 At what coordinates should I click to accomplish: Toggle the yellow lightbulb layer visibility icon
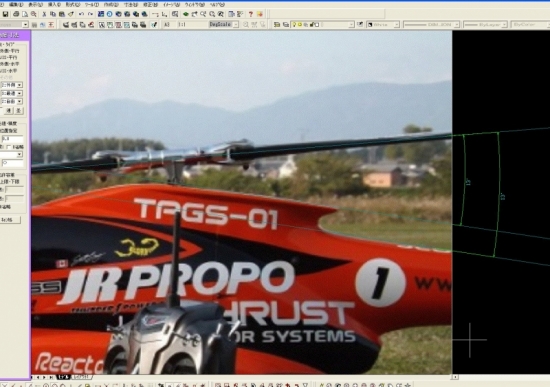294,25
